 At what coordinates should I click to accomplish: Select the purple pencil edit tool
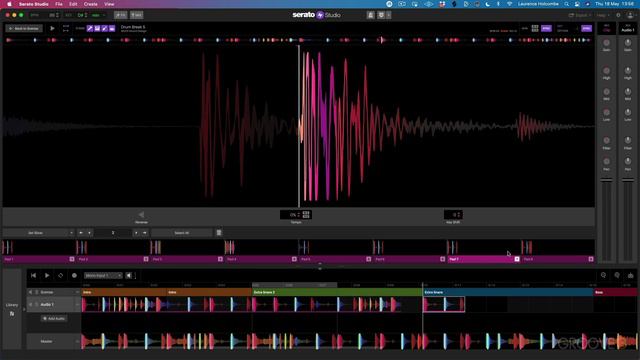pos(90,29)
